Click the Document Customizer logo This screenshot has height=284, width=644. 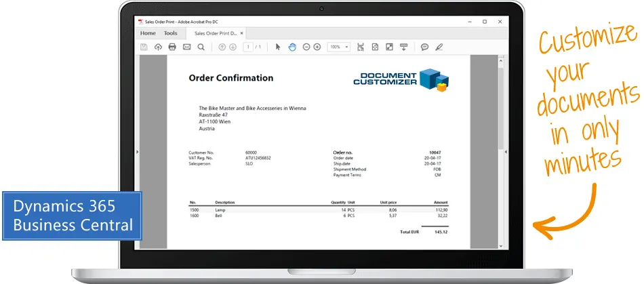pos(401,79)
